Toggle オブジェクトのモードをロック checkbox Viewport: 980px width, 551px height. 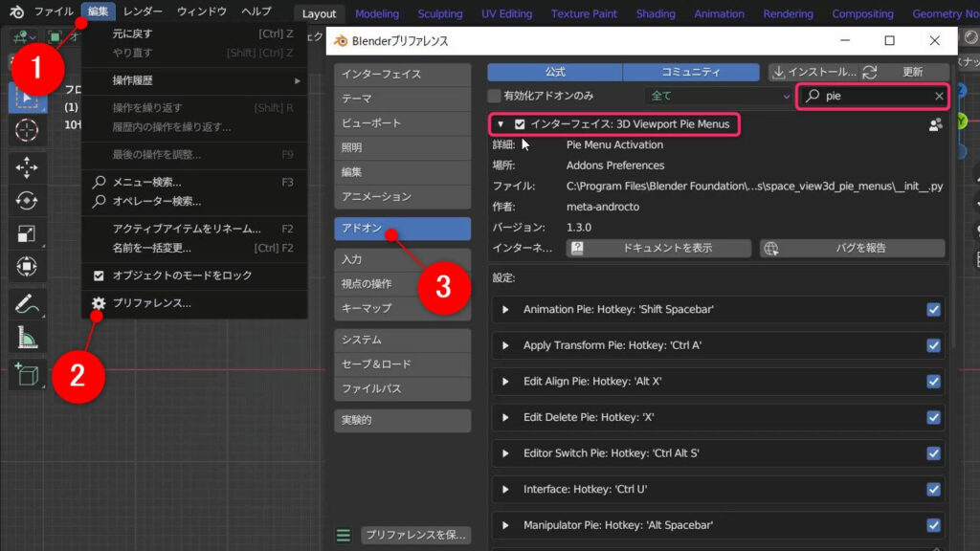tap(99, 275)
